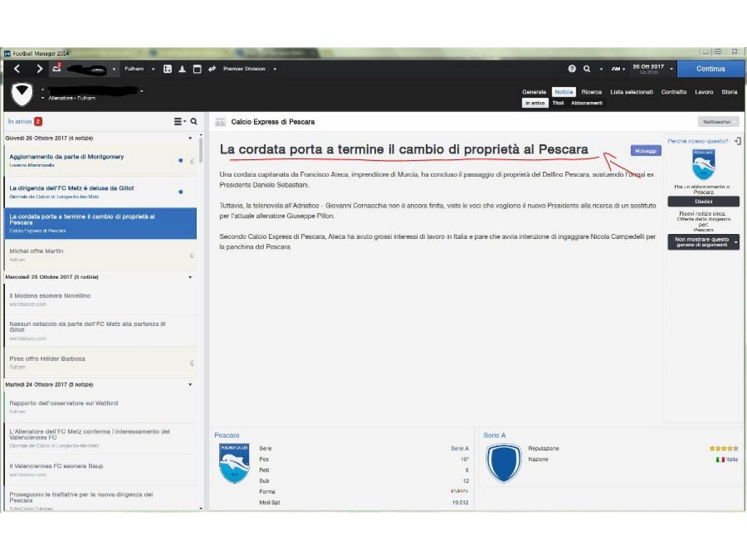This screenshot has width=747, height=560.
Task: Open the Contratto tab
Action: pyautogui.click(x=674, y=92)
